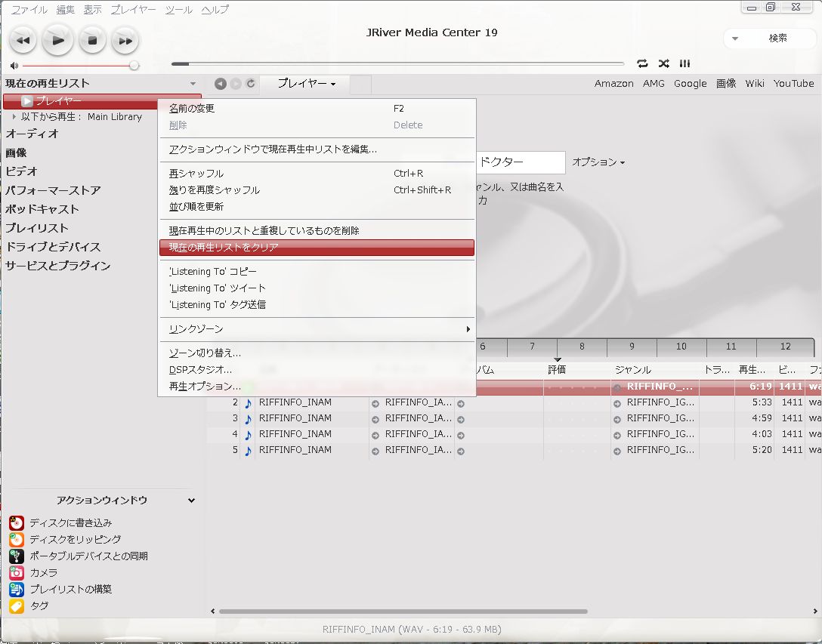Viewport: 822px width, 644px height.
Task: Click the ディスクに書き込み burn disc icon
Action: (17, 522)
